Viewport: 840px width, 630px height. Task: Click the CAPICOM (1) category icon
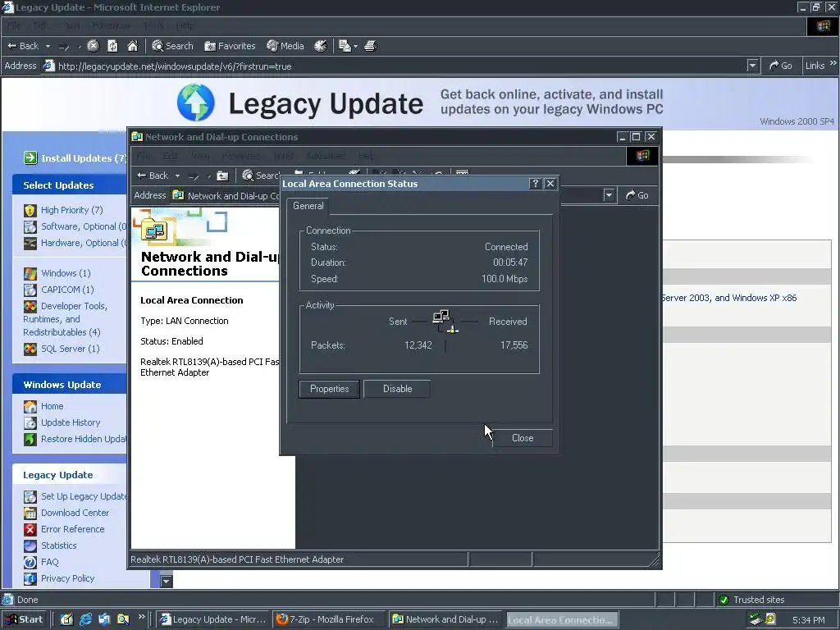[x=30, y=290]
